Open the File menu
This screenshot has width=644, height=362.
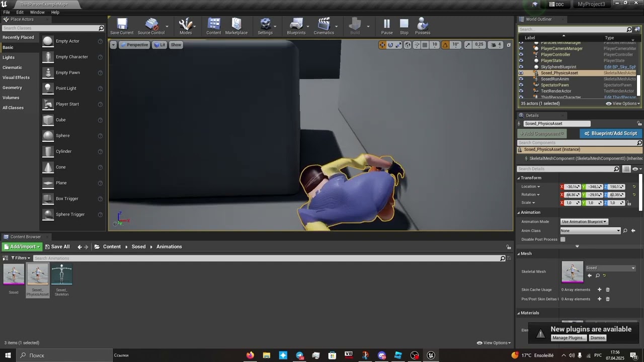tap(7, 12)
